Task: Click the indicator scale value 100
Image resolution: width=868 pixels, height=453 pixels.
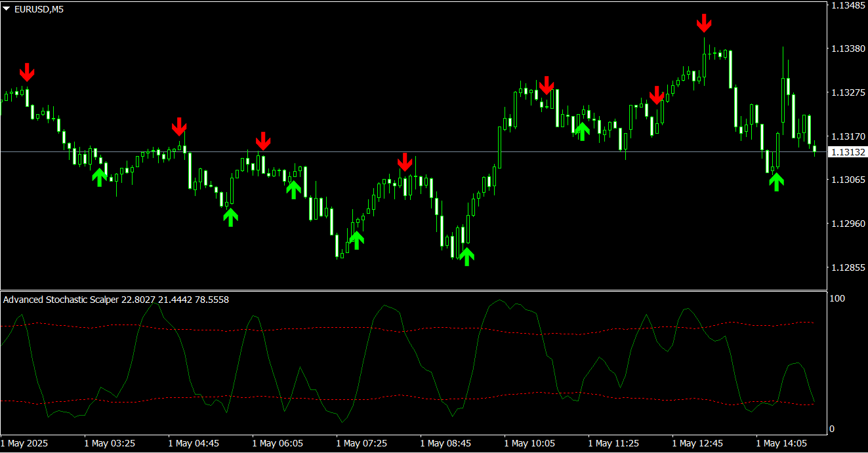Action: pyautogui.click(x=838, y=298)
